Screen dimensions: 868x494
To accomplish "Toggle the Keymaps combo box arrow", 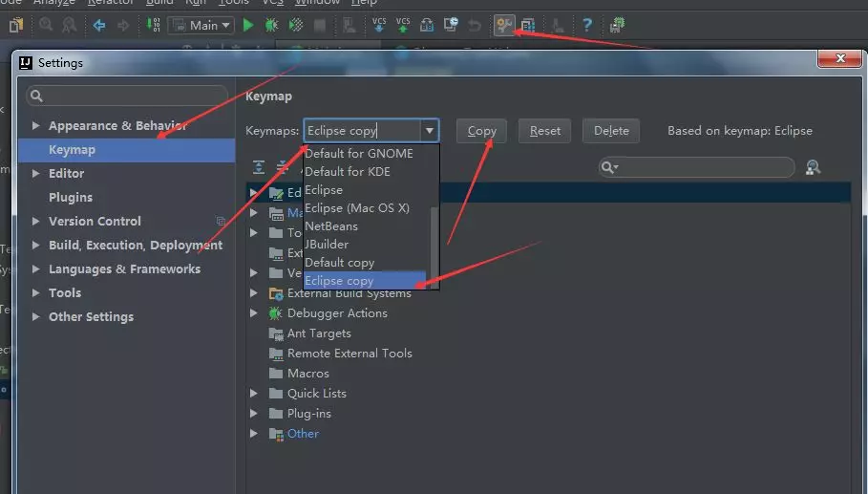I will 430,131.
